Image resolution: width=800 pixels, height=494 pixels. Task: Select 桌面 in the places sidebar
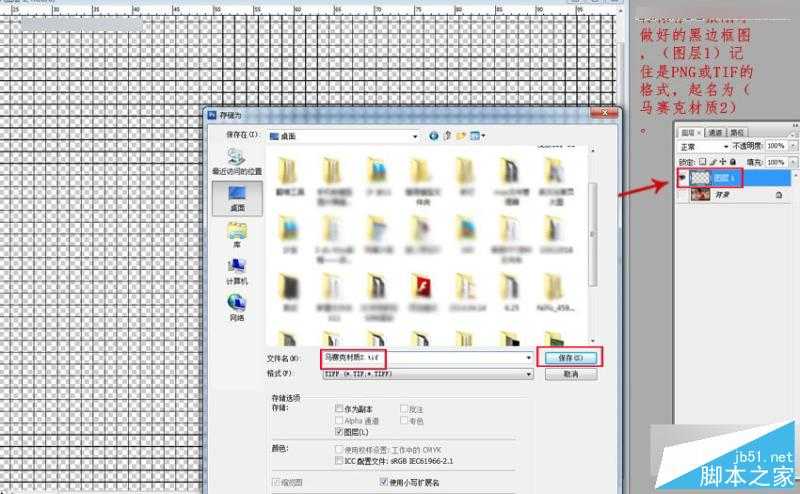pyautogui.click(x=237, y=197)
